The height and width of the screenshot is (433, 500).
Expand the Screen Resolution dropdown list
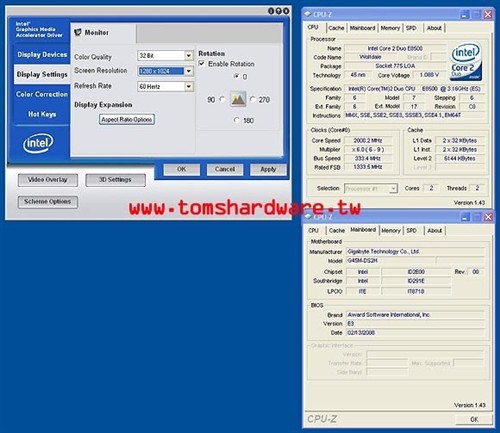189,71
